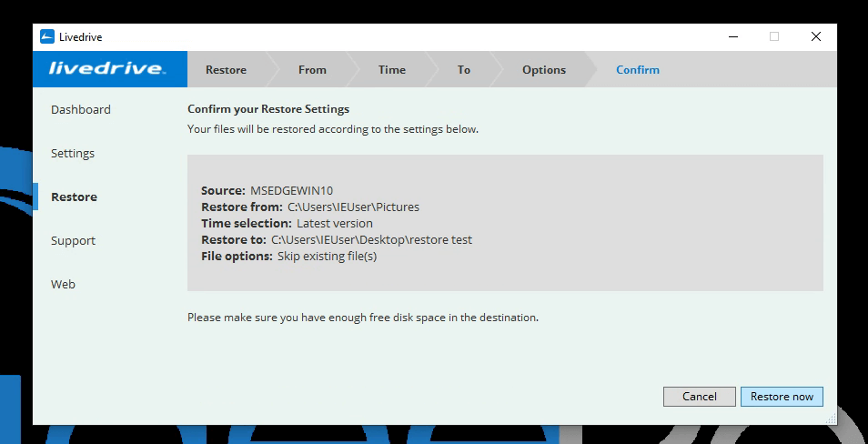Image resolution: width=868 pixels, height=444 pixels.
Task: Click the Livedrive app icon in title bar
Action: pyautogui.click(x=47, y=37)
